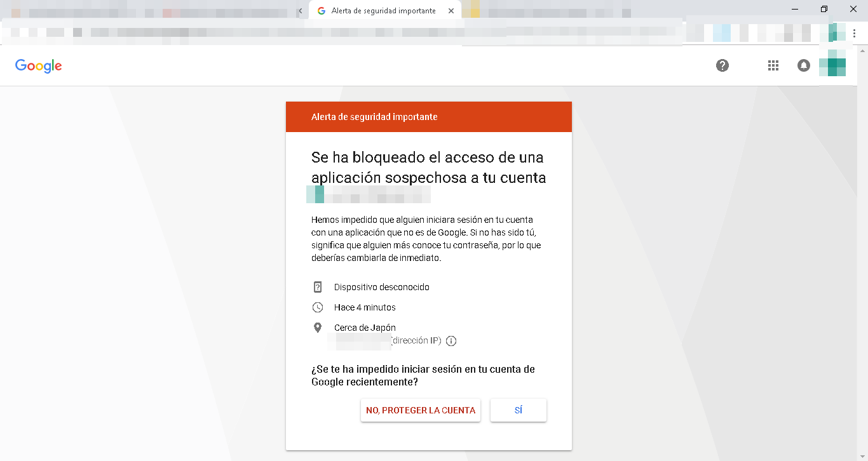Click the page scrollbar up arrow
The image size is (868, 461).
[862, 50]
